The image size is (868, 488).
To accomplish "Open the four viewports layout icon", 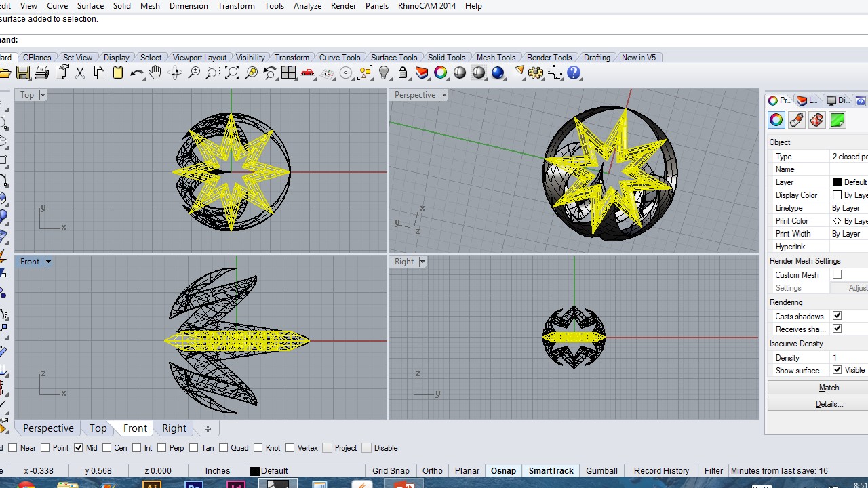I will [x=289, y=73].
